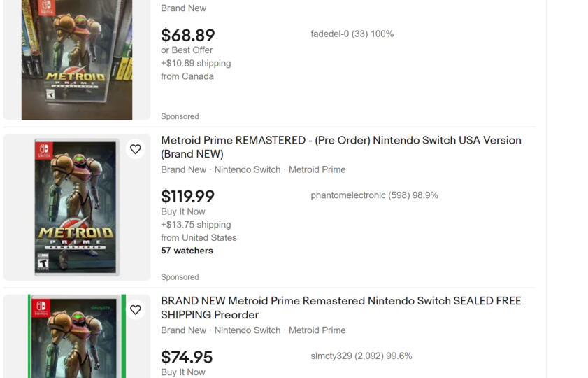Open the green-bordered Metroid Prime listing thumbnail
The image size is (588, 378).
point(77,336)
